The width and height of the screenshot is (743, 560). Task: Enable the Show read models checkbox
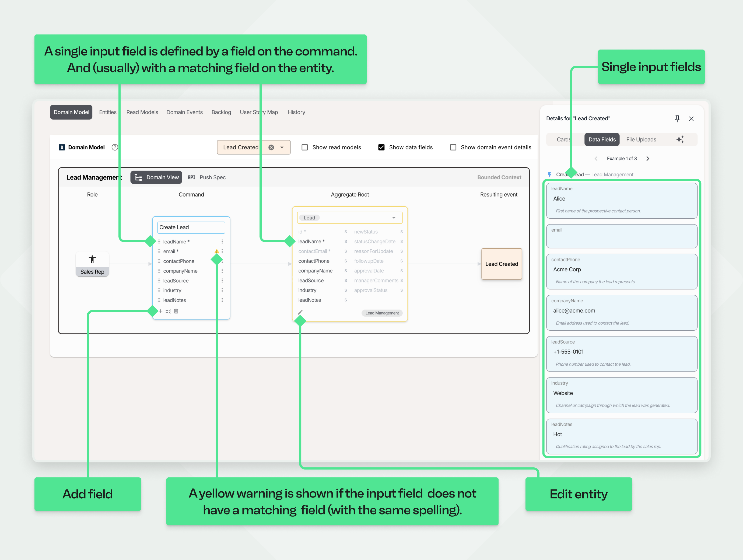click(x=305, y=147)
